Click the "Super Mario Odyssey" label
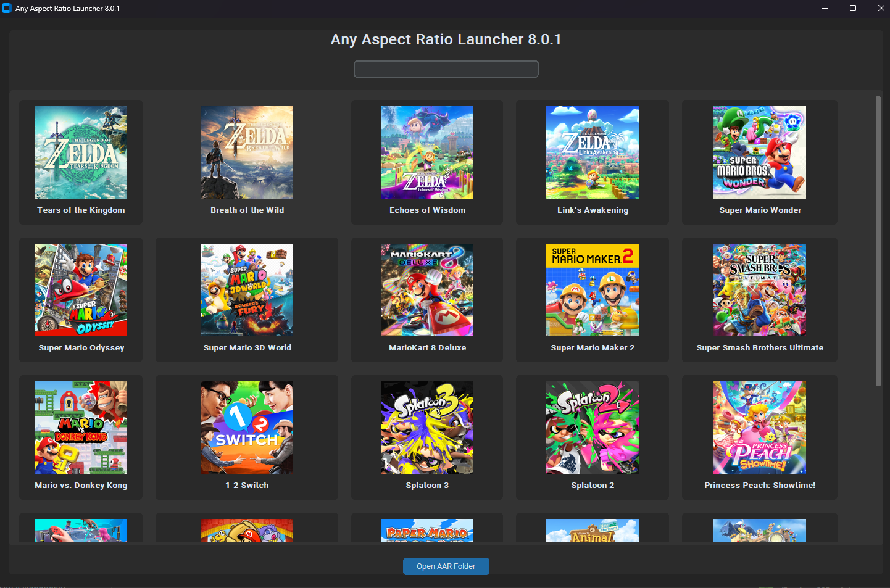 tap(81, 348)
